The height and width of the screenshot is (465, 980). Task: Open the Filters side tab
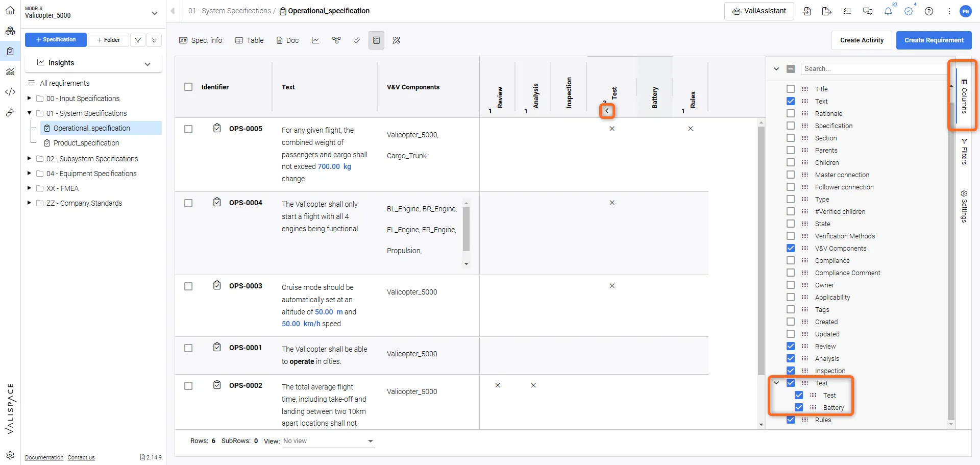coord(964,152)
